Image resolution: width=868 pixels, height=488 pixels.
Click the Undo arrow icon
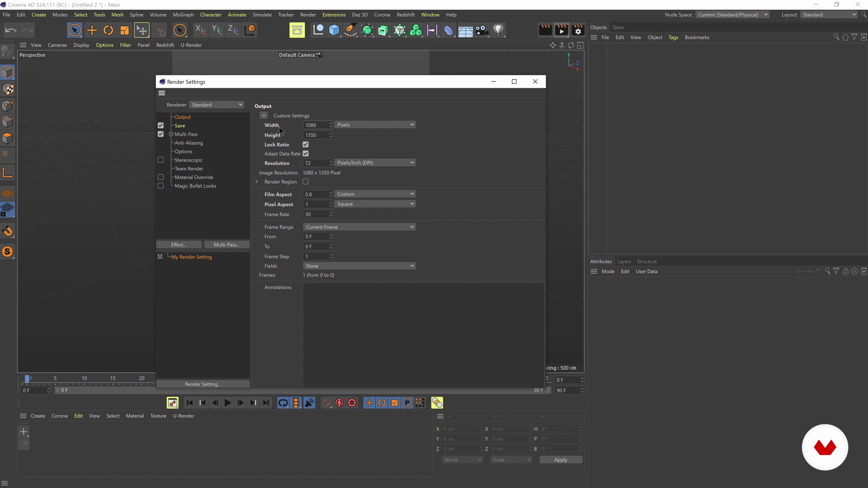coord(11,30)
